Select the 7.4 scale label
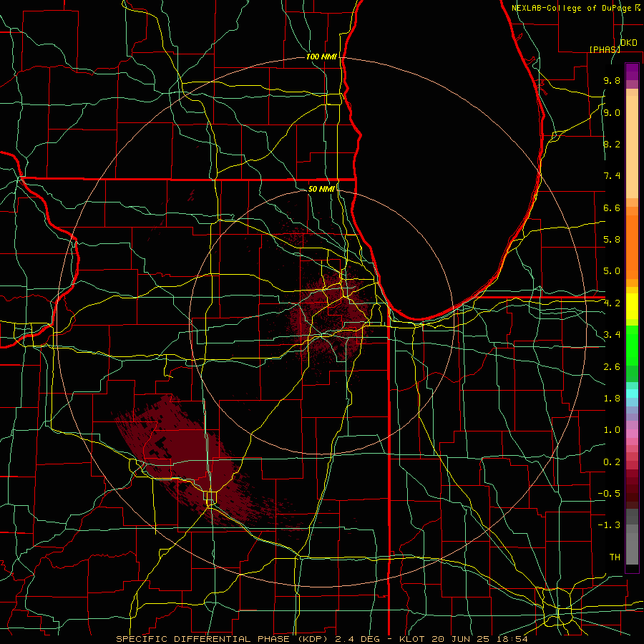The image size is (644, 644). pos(612,176)
